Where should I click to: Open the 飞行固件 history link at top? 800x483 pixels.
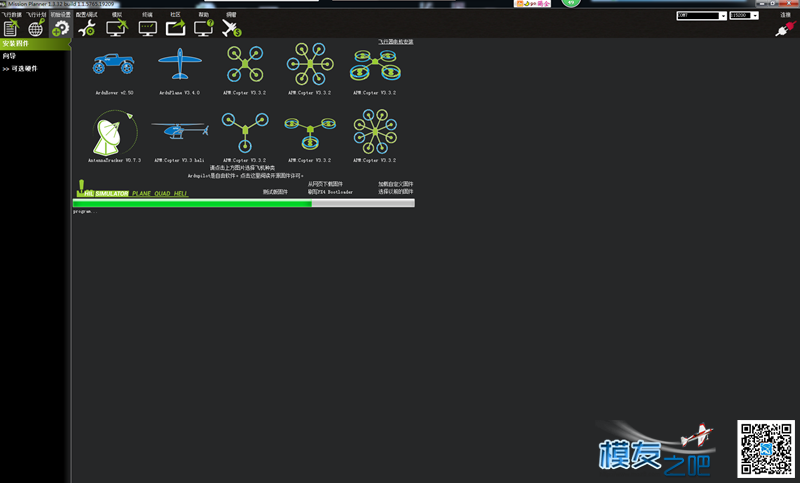tap(395, 42)
